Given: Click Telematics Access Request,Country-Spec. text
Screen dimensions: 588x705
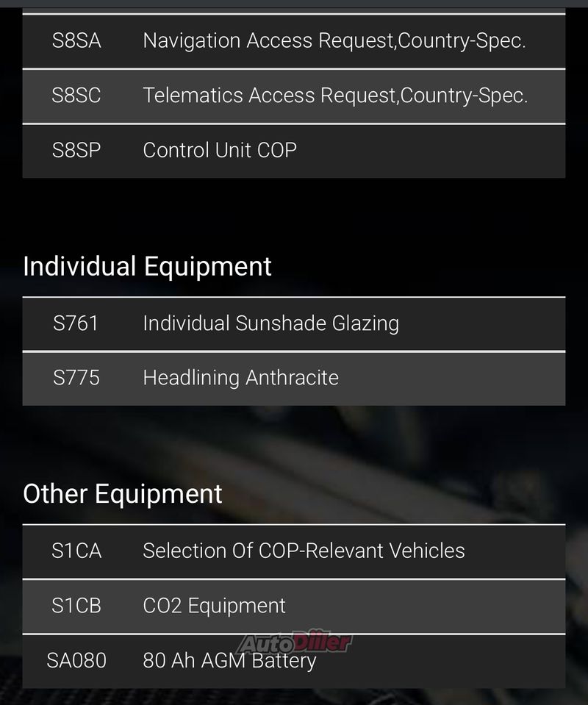Looking at the screenshot, I should point(335,96).
